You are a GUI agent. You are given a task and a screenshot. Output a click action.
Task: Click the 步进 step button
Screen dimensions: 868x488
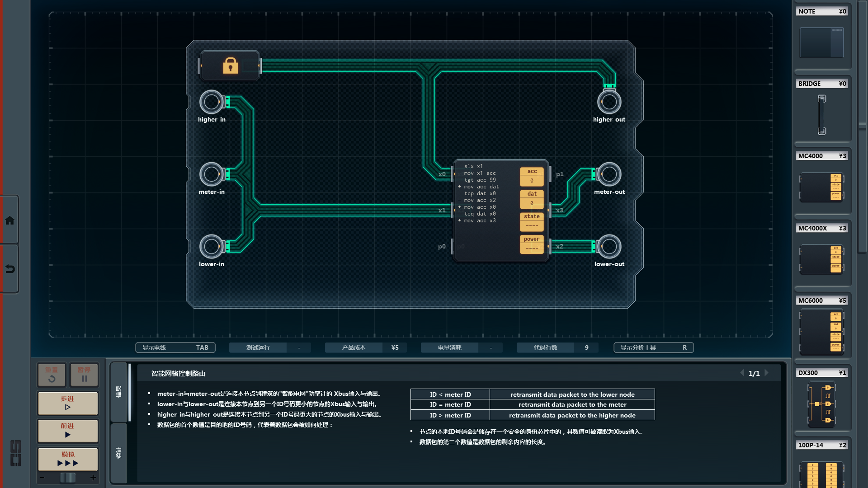point(68,403)
